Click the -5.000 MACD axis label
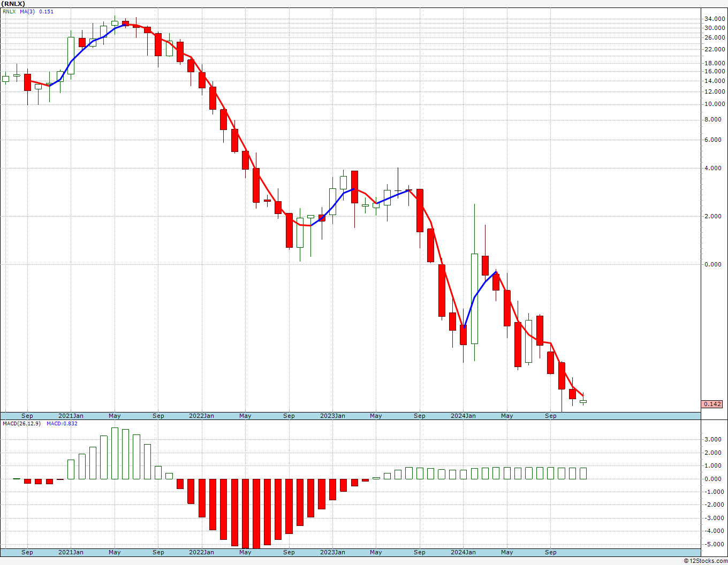728x565 pixels. (714, 544)
